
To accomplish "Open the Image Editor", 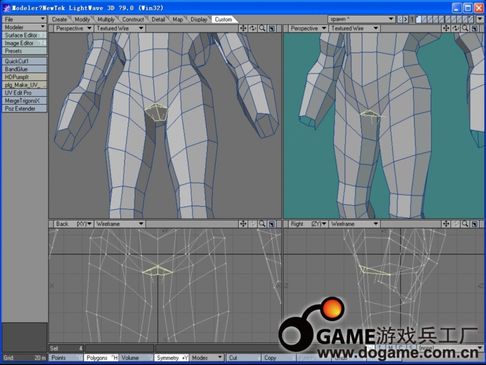I will [24, 43].
